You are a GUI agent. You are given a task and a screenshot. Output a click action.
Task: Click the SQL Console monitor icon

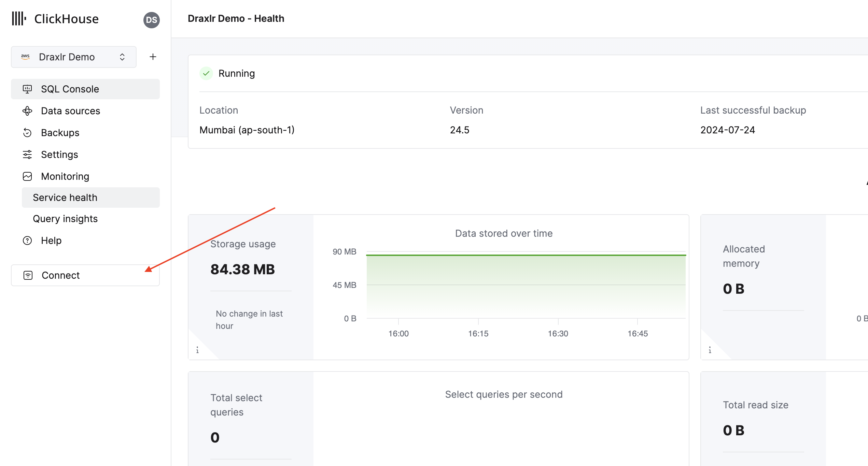(x=27, y=89)
